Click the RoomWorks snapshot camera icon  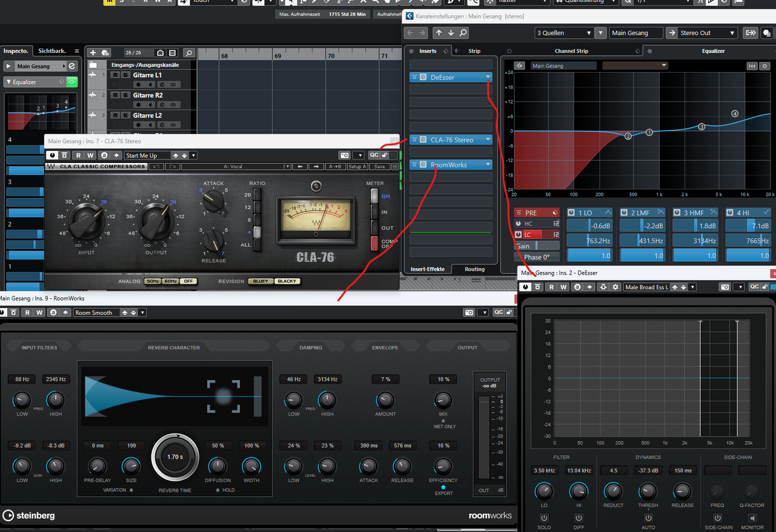click(x=469, y=313)
